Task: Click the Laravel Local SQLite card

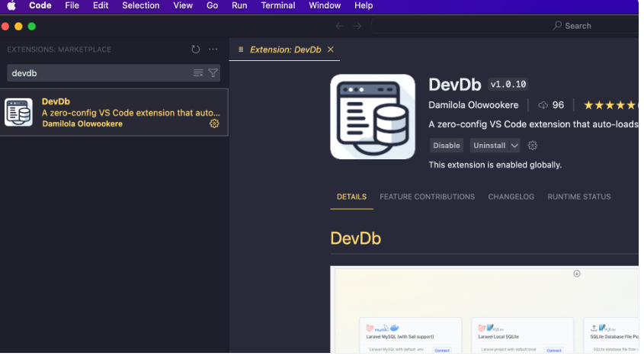Action: tap(522, 335)
